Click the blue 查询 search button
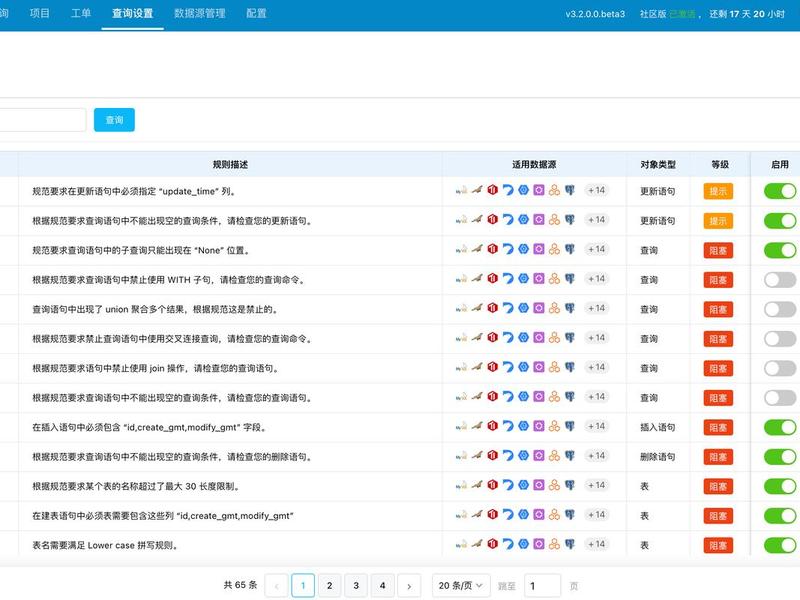Image resolution: width=800 pixels, height=600 pixels. click(114, 120)
